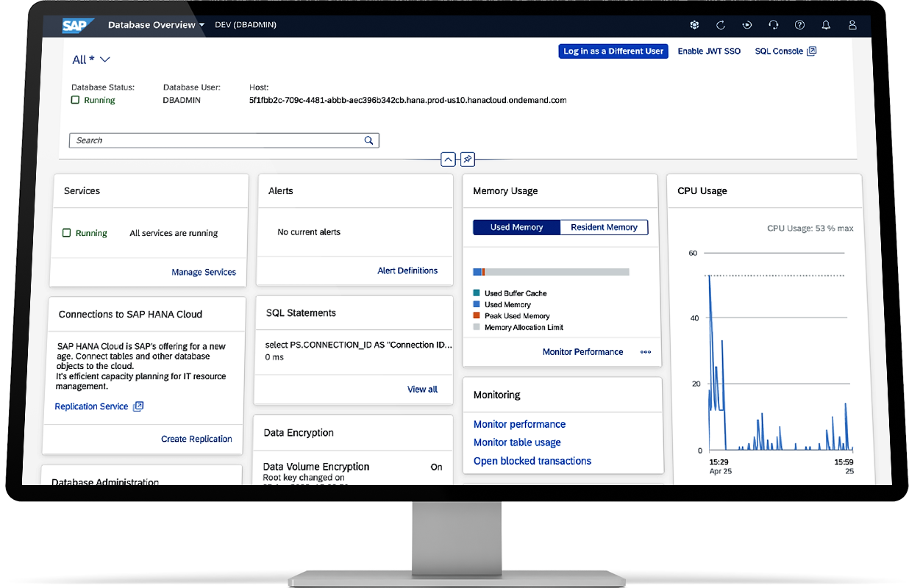909x588 pixels.
Task: Collapse the header with the up chevron
Action: [448, 159]
